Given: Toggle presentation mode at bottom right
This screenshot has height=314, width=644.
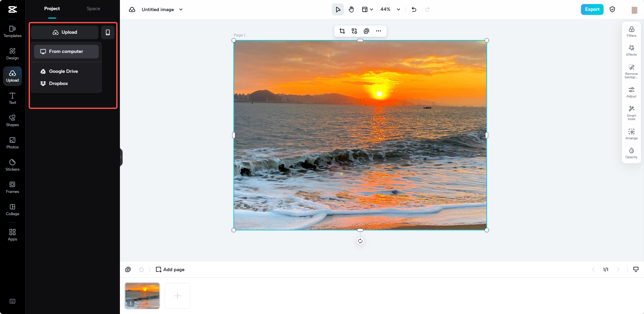Looking at the screenshot, I should coord(636,269).
